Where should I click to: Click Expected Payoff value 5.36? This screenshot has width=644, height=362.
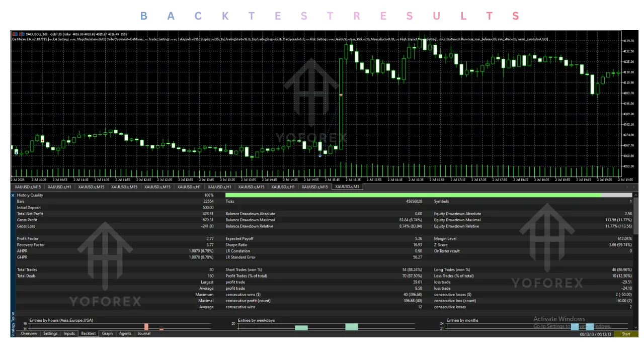point(419,238)
